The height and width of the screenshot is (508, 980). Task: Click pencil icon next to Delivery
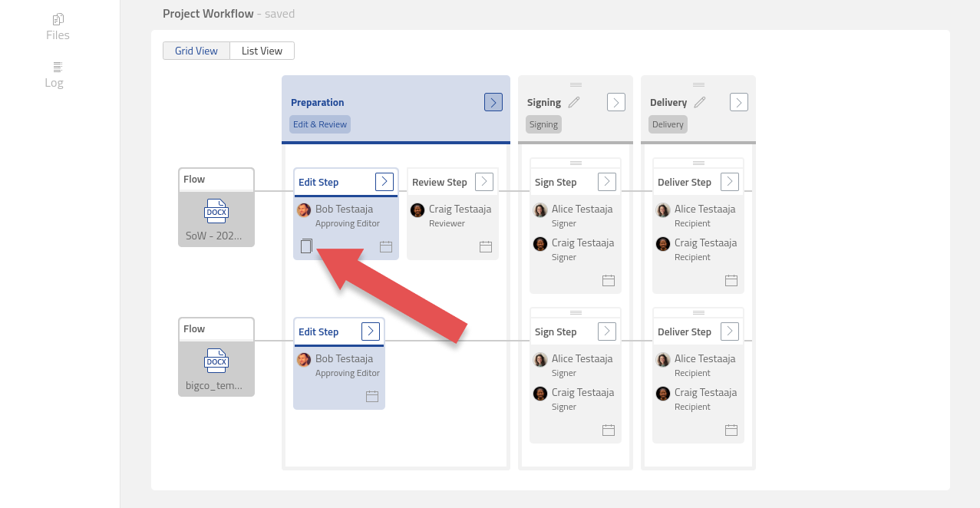700,102
